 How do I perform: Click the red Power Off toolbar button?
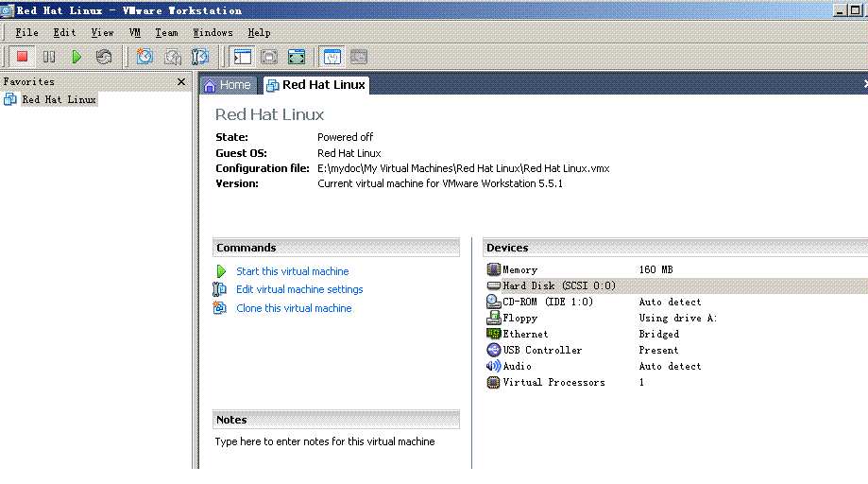tap(22, 57)
